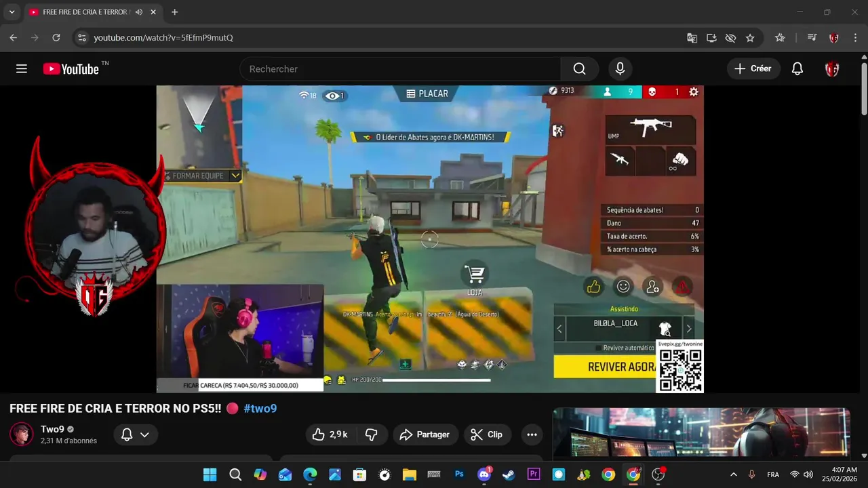The height and width of the screenshot is (488, 868).
Task: Click the YouTube search magnifier button
Action: tap(579, 68)
